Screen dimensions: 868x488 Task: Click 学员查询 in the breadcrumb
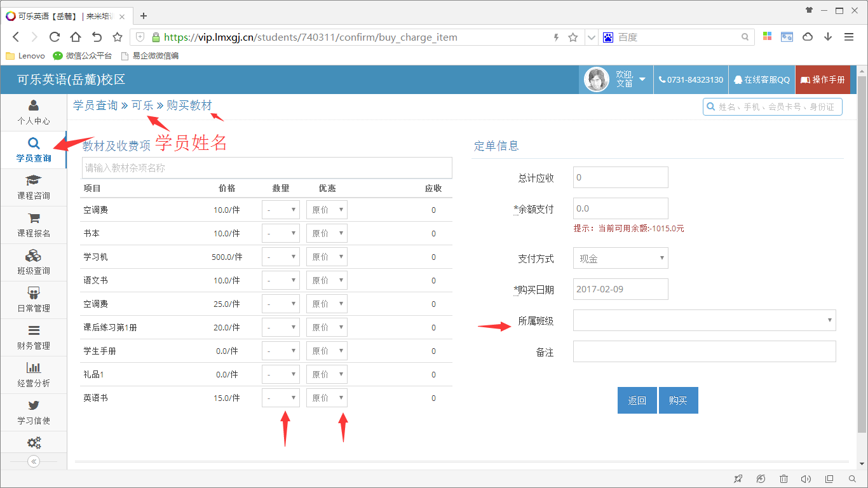[95, 105]
